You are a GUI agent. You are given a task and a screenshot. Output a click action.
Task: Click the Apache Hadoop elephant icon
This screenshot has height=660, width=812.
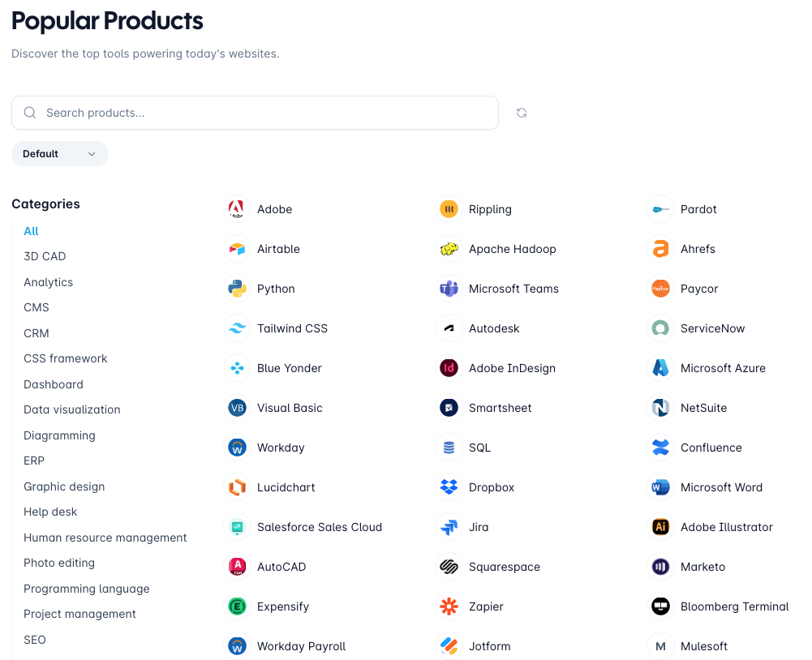pos(449,249)
